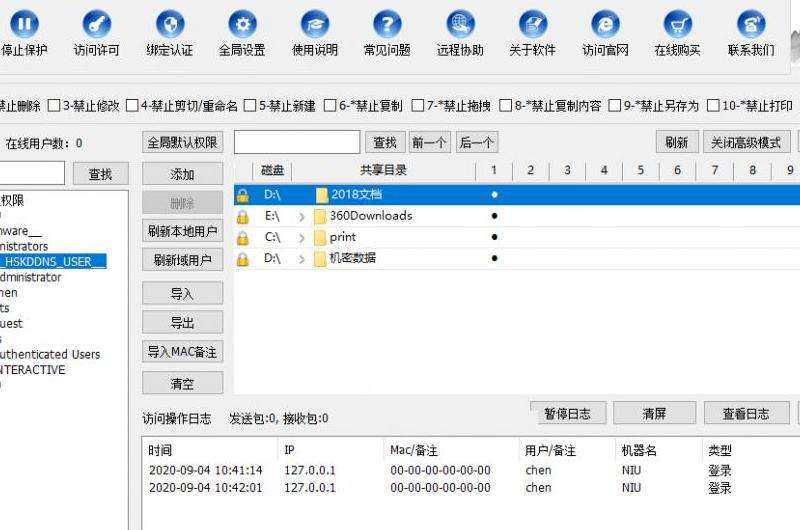Click the 导入MAC备注 button
The height and width of the screenshot is (530, 800).
coord(183,352)
